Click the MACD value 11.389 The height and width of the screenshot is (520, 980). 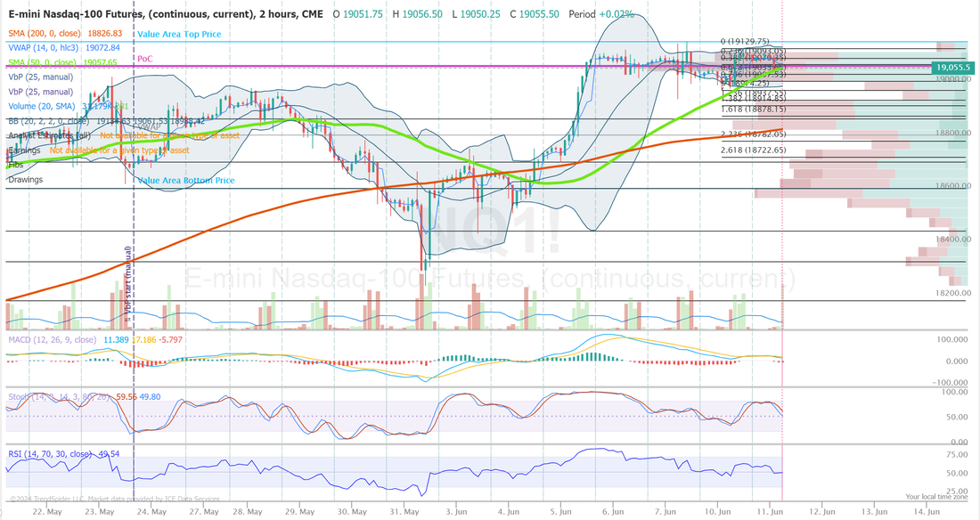[x=116, y=339]
